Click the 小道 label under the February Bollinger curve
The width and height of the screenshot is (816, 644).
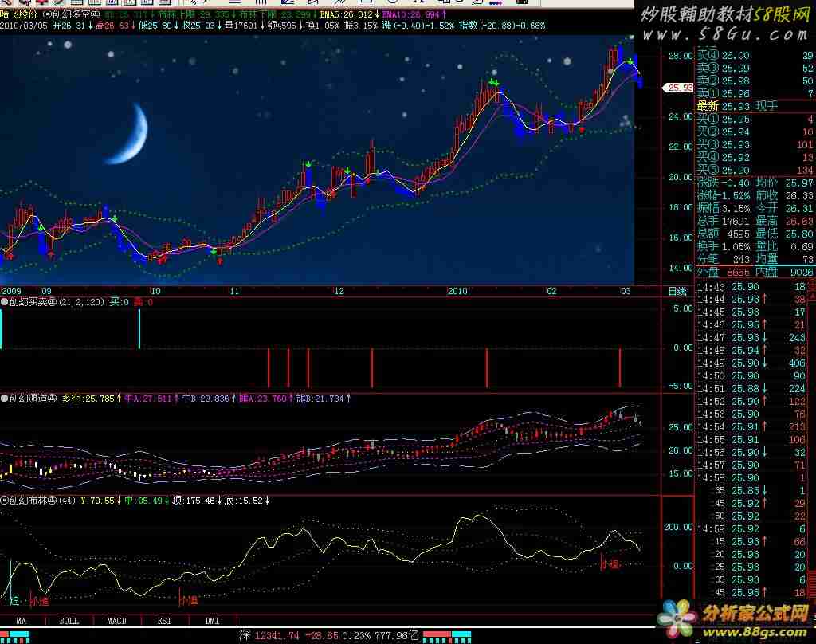611,564
